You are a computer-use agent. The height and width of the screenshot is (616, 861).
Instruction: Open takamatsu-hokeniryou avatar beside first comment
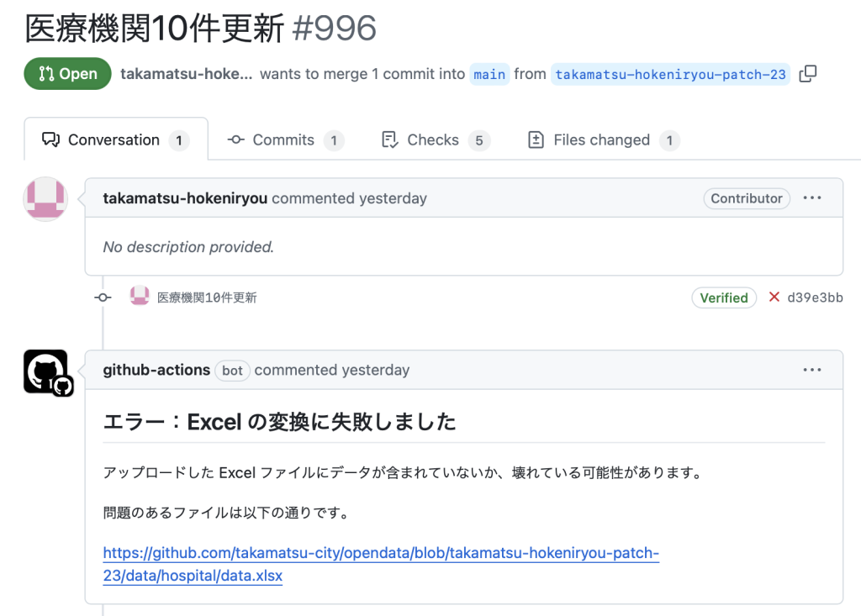click(x=45, y=198)
